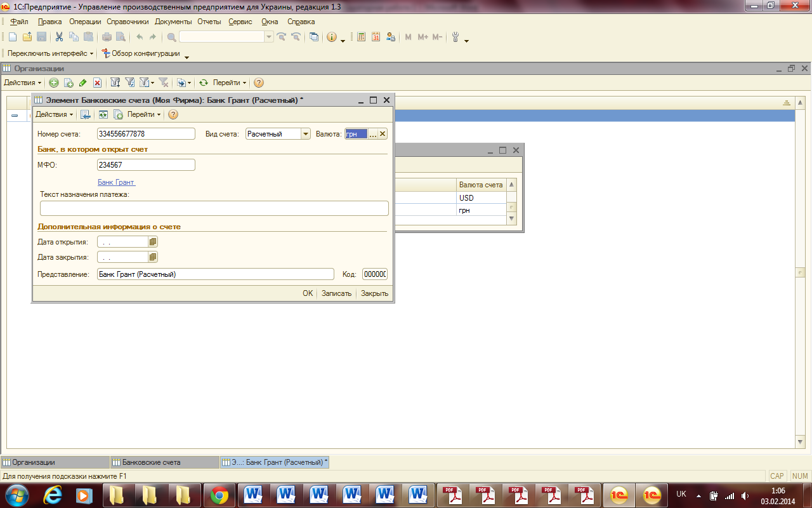Click Internet Explorer taskbar icon

(x=51, y=495)
